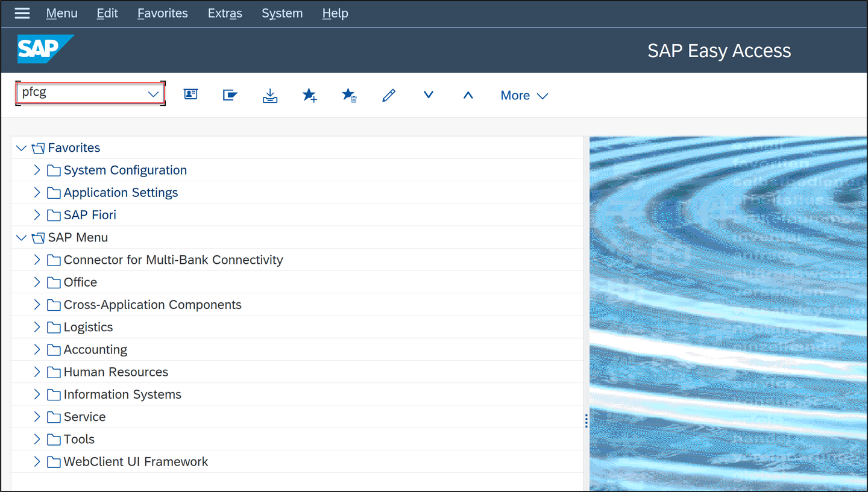Expand the Tools node
Screen dimensions: 868x492
click(37, 440)
